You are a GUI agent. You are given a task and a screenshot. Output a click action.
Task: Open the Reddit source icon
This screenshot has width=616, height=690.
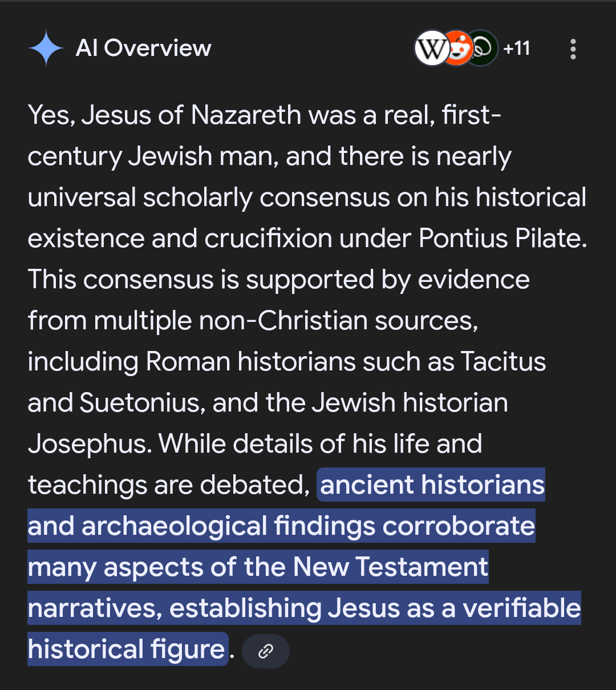457,49
